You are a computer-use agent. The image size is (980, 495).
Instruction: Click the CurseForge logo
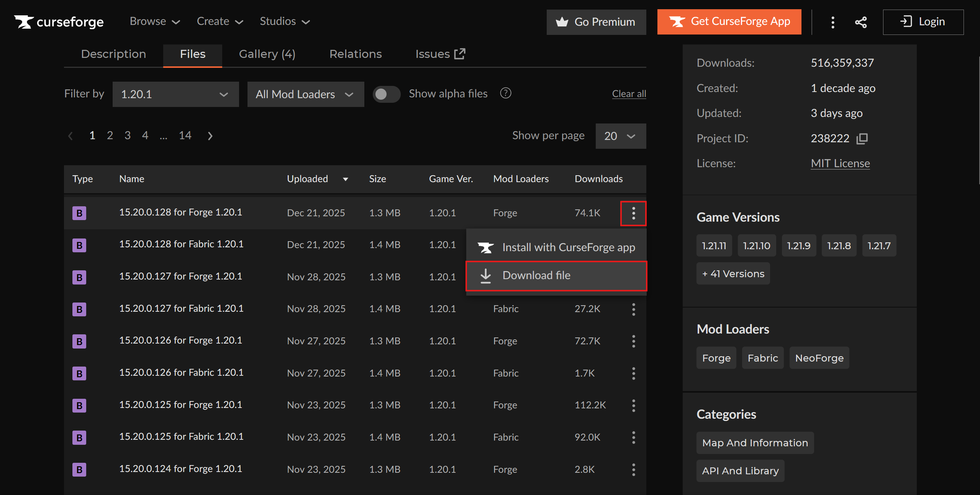point(59,22)
